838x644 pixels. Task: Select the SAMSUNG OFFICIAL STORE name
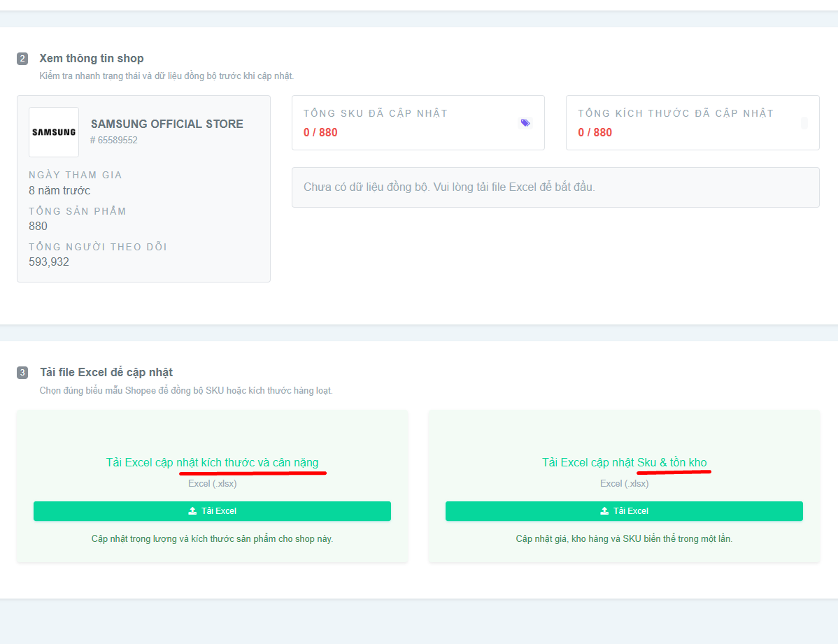tap(166, 124)
